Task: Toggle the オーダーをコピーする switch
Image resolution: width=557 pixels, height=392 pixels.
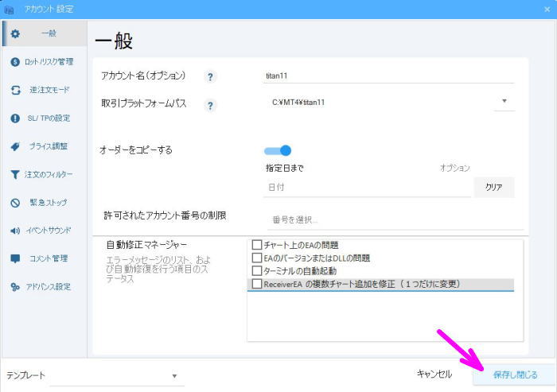Action: click(278, 151)
